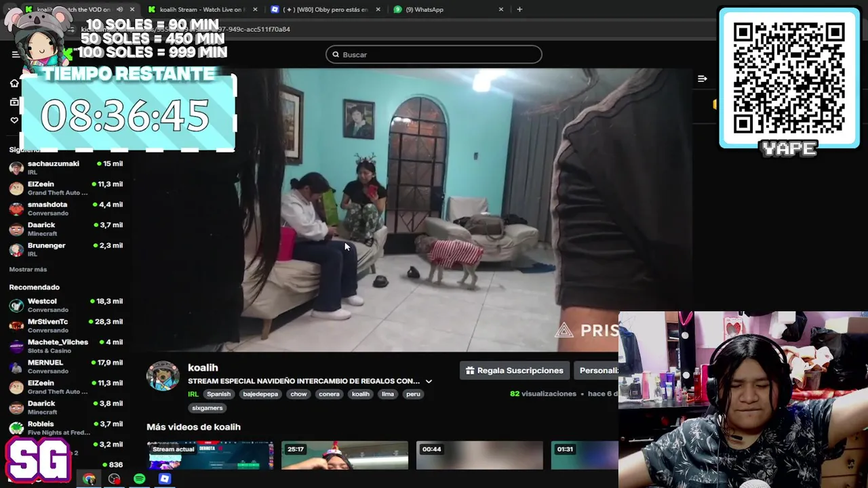Click the Home icon in left sidebar

coord(14,83)
